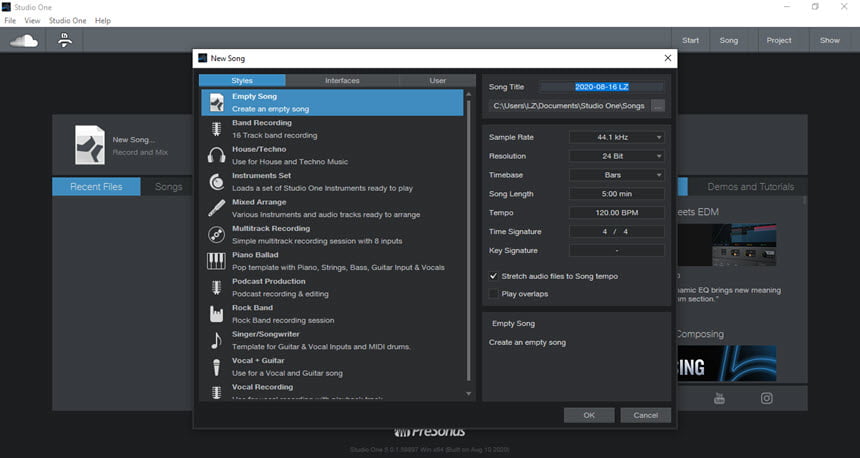Click the Song Length 5:00 min field
This screenshot has height=458, width=860.
coord(616,194)
